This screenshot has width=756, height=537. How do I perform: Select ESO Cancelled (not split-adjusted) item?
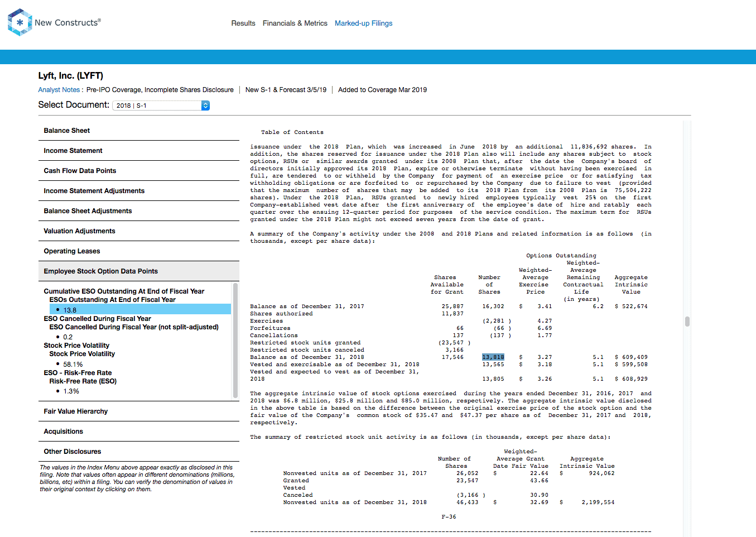(x=134, y=327)
